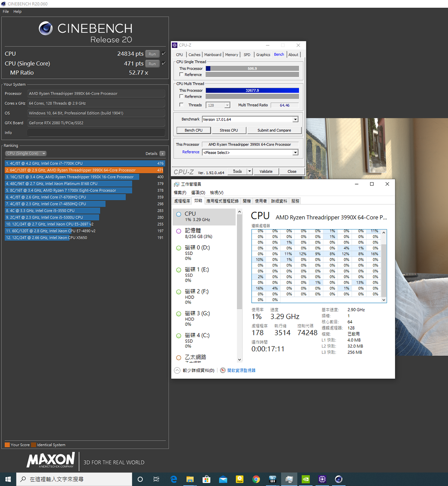This screenshot has width=448, height=486.
Task: Click the Resource Monitor icon in Task Manager
Action: point(223,370)
